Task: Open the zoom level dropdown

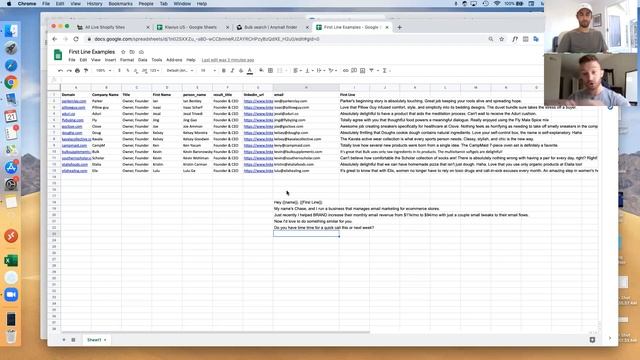Action: pyautogui.click(x=103, y=71)
